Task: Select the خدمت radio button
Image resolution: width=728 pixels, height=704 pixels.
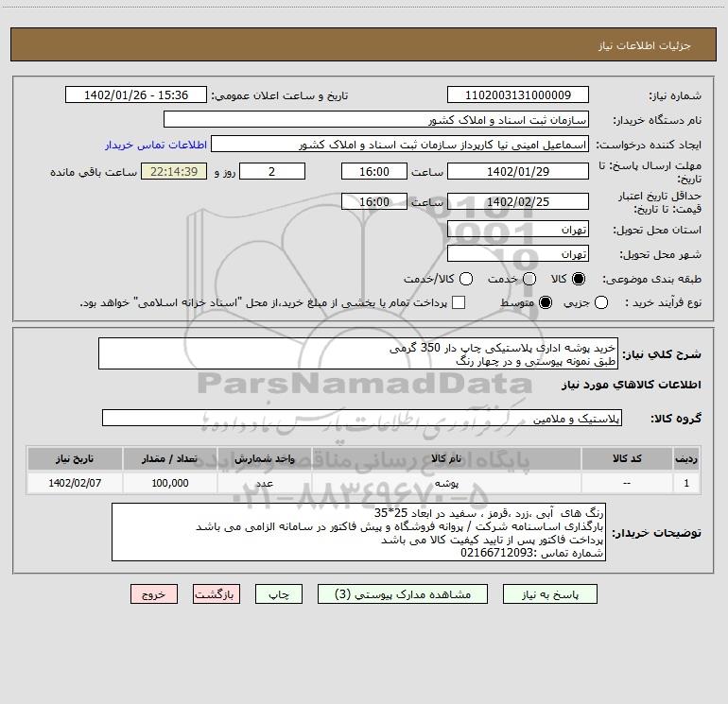Action: 529,279
